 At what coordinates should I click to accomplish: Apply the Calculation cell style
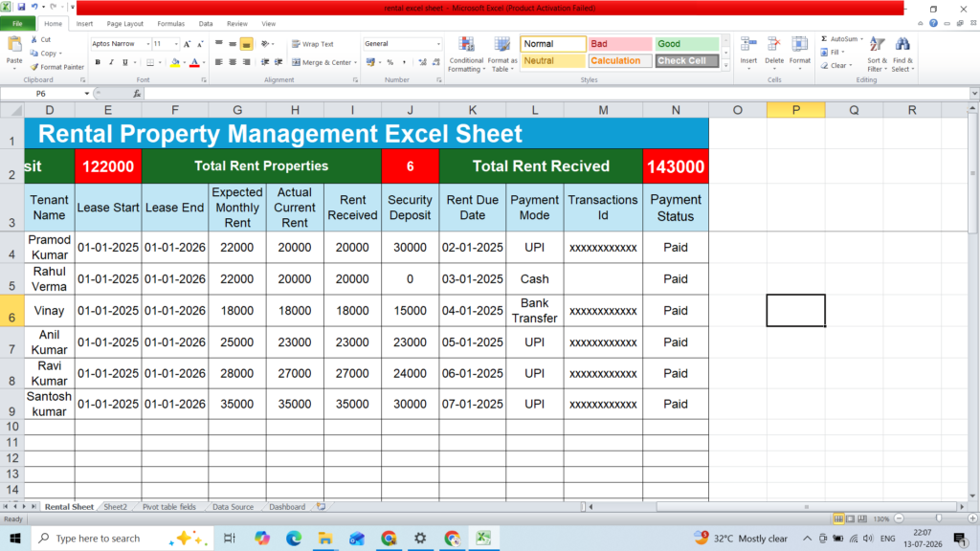(620, 60)
